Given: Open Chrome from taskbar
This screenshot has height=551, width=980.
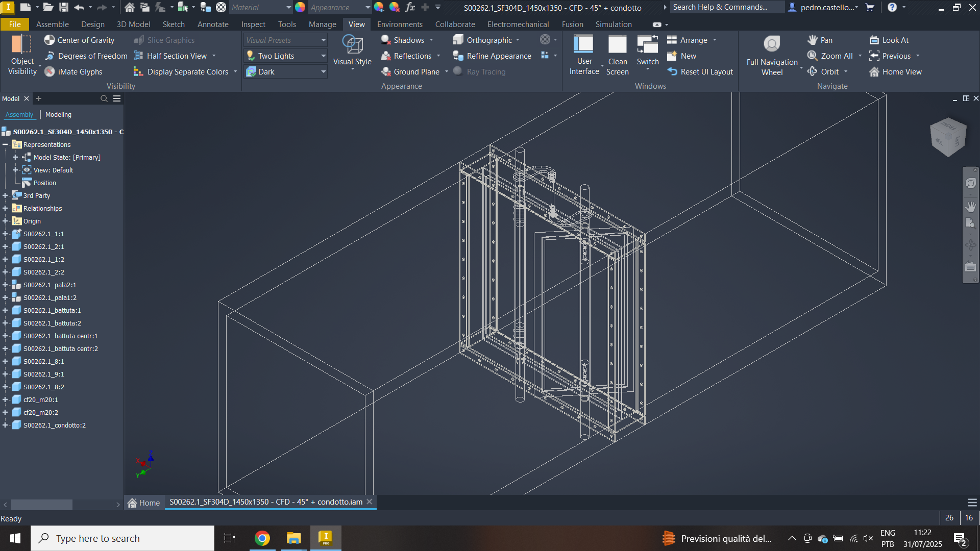Looking at the screenshot, I should click(x=262, y=538).
